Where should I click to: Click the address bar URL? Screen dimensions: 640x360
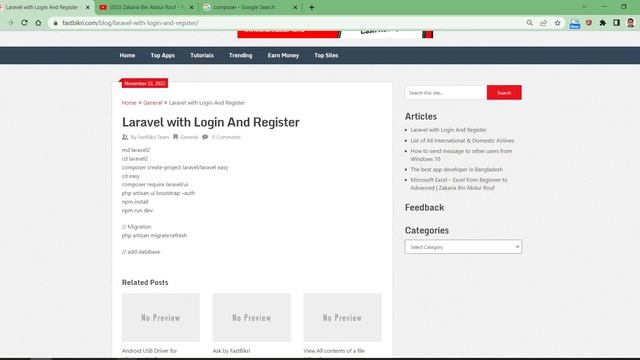coord(130,23)
